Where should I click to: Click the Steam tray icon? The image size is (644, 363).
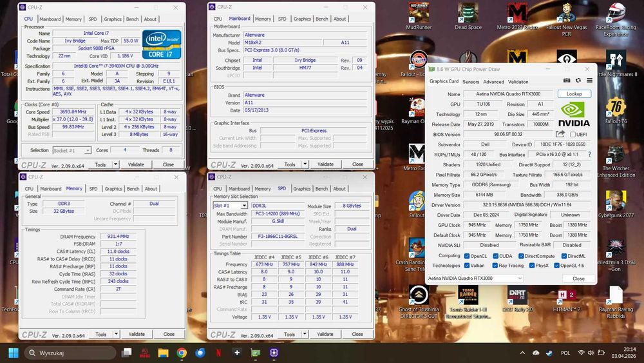[549, 353]
